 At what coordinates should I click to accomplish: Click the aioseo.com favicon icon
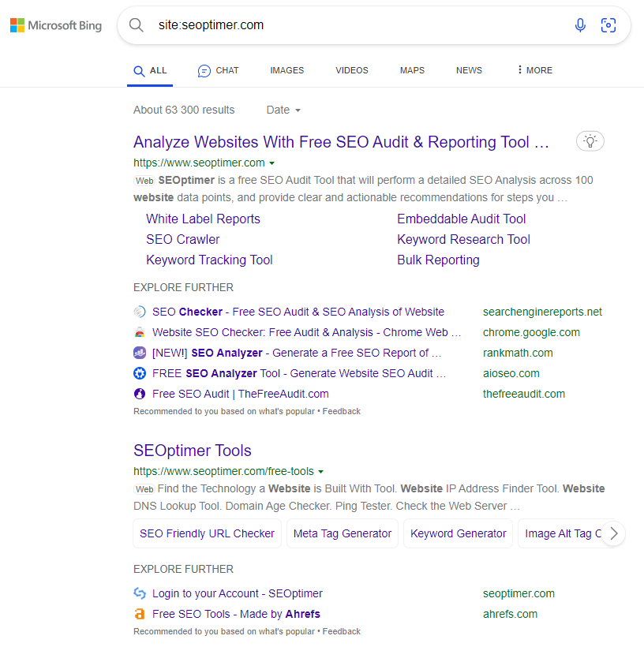point(140,373)
